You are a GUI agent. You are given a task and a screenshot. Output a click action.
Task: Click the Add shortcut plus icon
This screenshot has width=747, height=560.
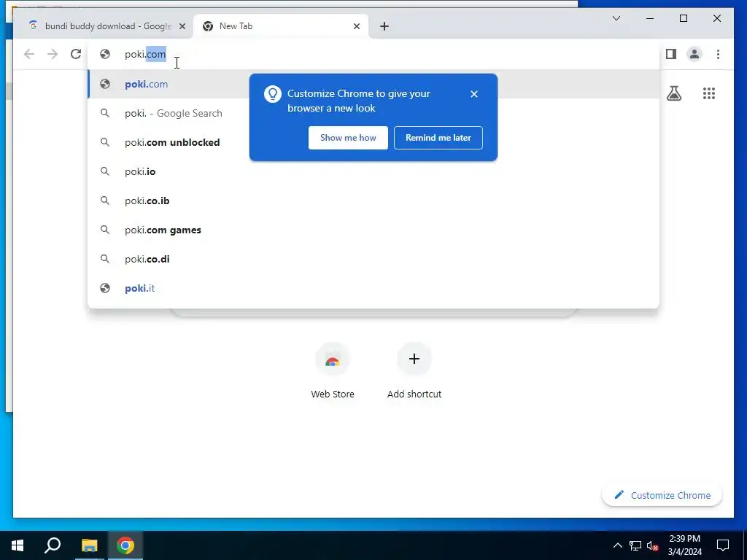pyautogui.click(x=414, y=359)
